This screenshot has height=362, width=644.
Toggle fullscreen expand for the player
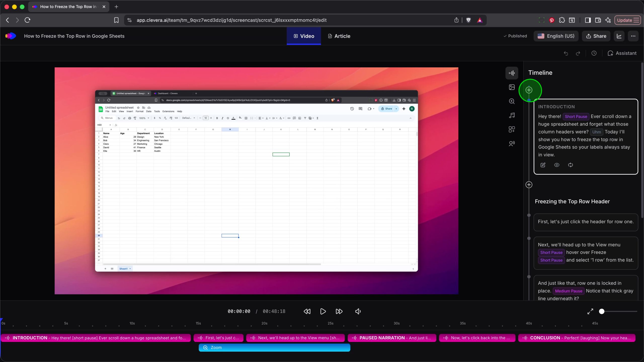pyautogui.click(x=590, y=311)
